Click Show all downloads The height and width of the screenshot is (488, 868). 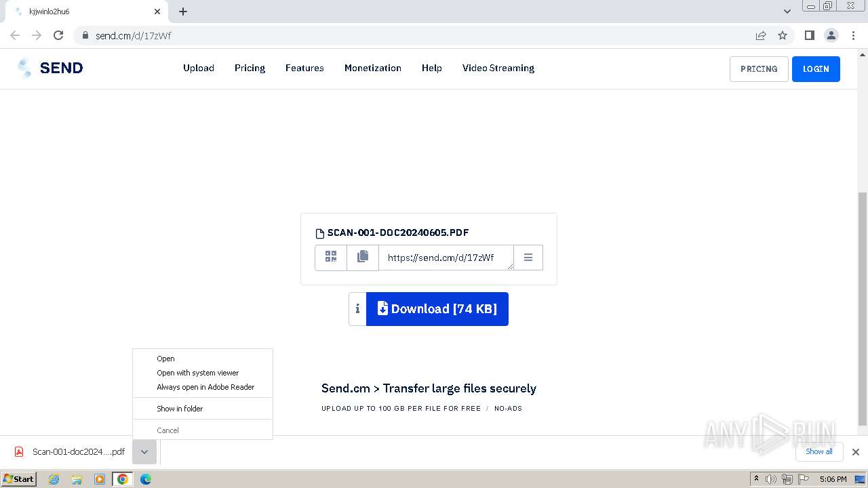tap(819, 451)
